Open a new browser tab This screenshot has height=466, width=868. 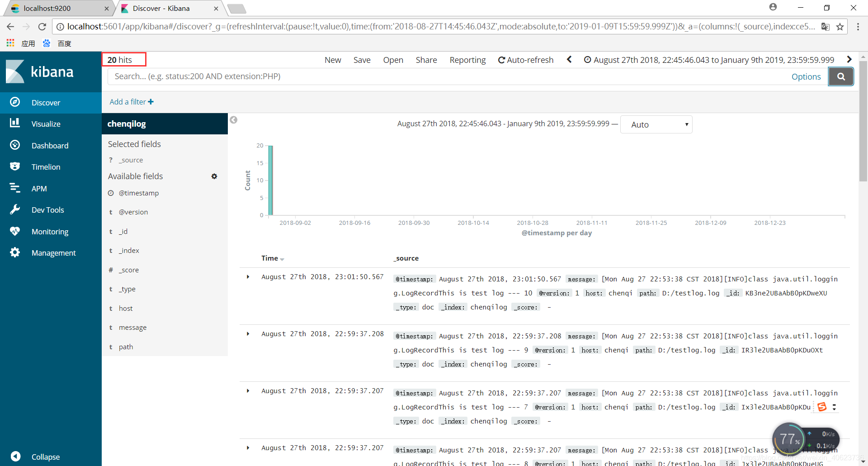[x=236, y=9]
